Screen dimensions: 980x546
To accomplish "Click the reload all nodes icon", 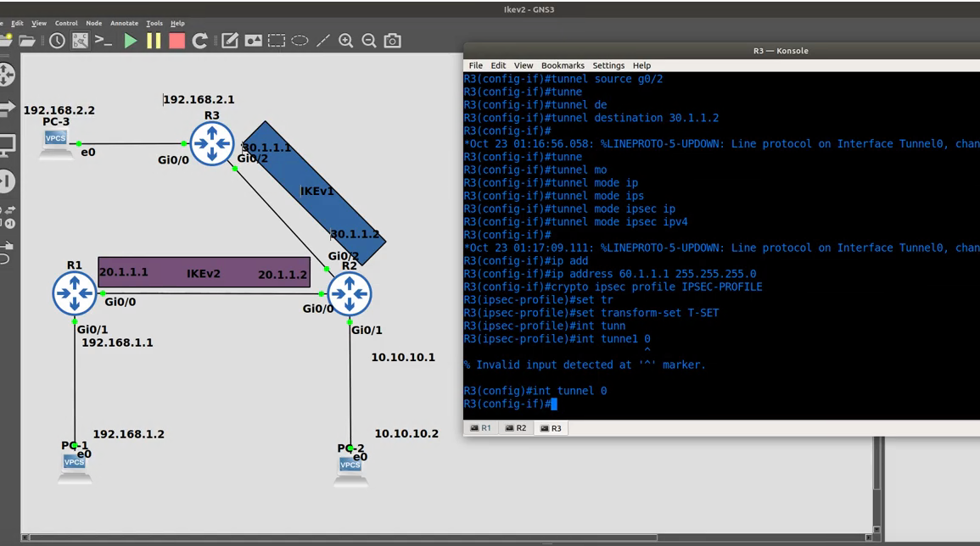I will [x=200, y=41].
